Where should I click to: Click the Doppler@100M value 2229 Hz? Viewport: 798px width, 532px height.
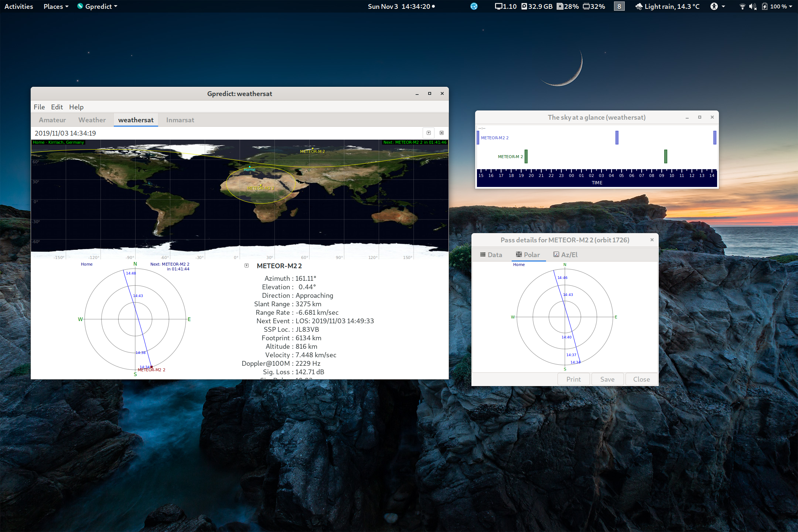click(308, 364)
